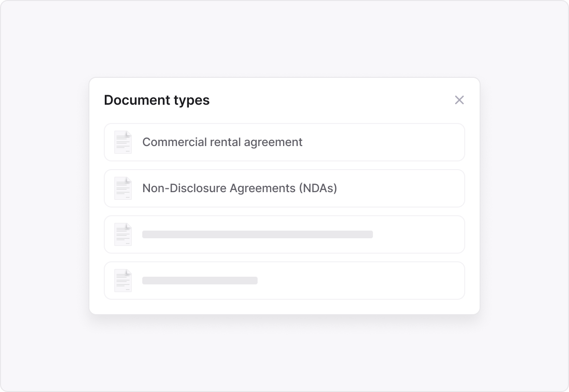Image resolution: width=569 pixels, height=392 pixels.
Task: Click the gray backdrop right of the dialog
Action: point(524,196)
